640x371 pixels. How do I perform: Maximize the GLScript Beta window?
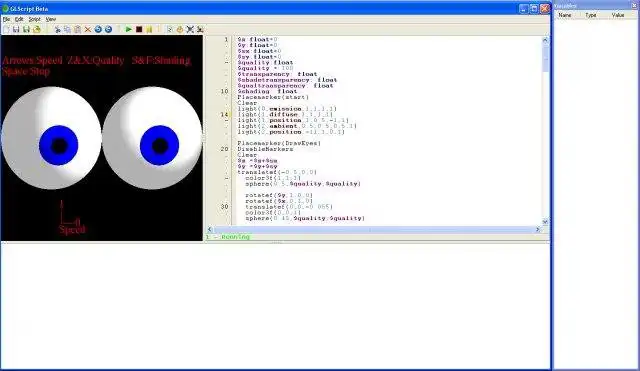[534, 9]
